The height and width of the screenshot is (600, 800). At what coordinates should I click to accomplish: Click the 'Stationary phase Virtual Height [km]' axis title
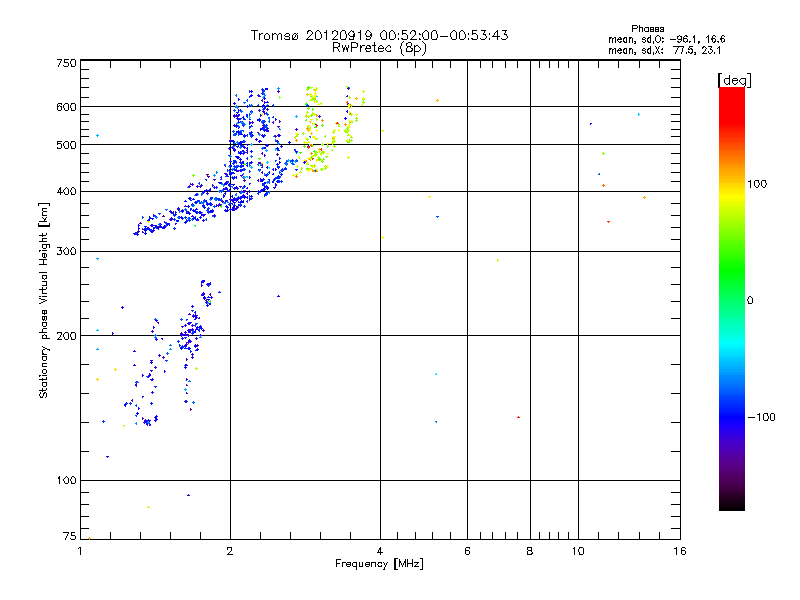click(x=44, y=301)
